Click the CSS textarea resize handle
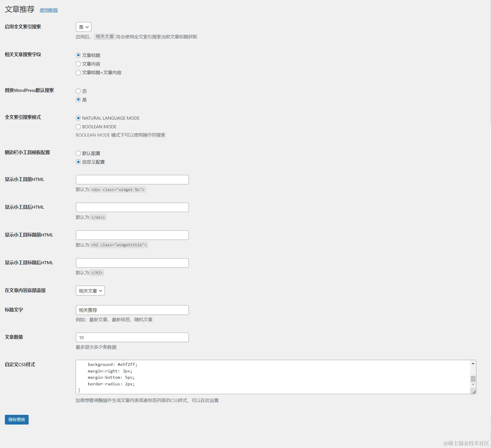The width and height of the screenshot is (491, 448). point(474,392)
